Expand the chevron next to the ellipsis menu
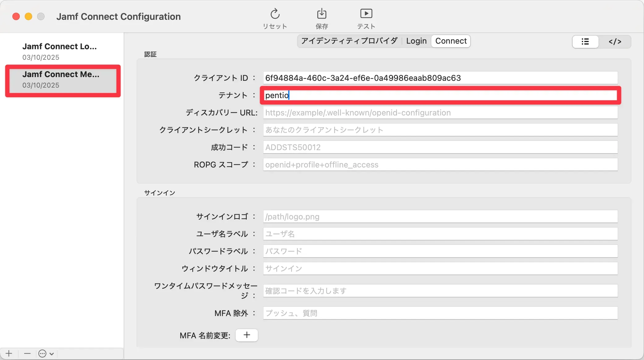Screen dimensions: 644x360 [52, 353]
